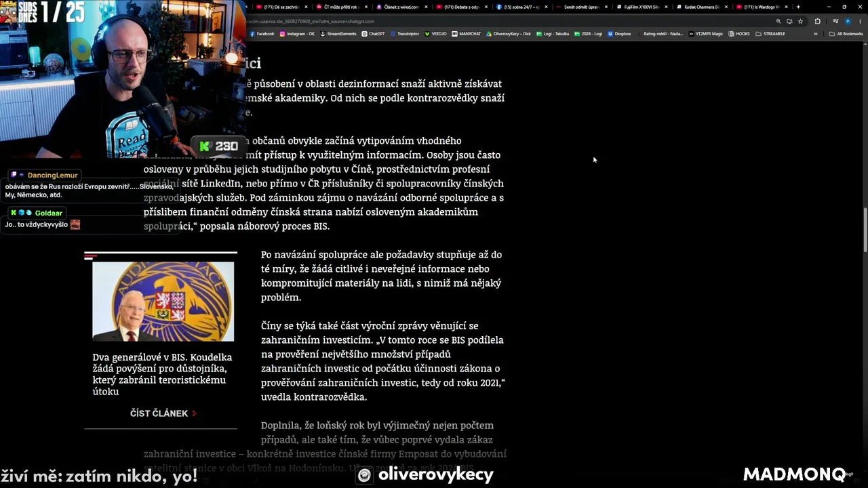Open the OliverovyKecy – Disk bookmark

click(509, 34)
